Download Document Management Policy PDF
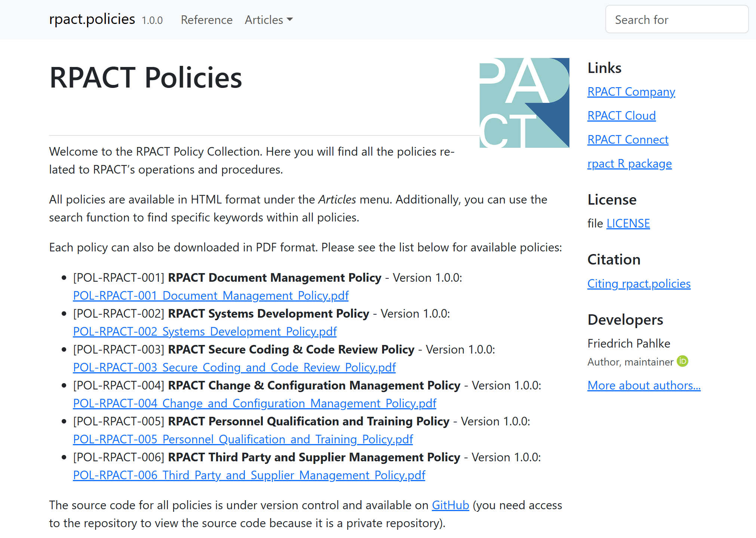 click(210, 296)
